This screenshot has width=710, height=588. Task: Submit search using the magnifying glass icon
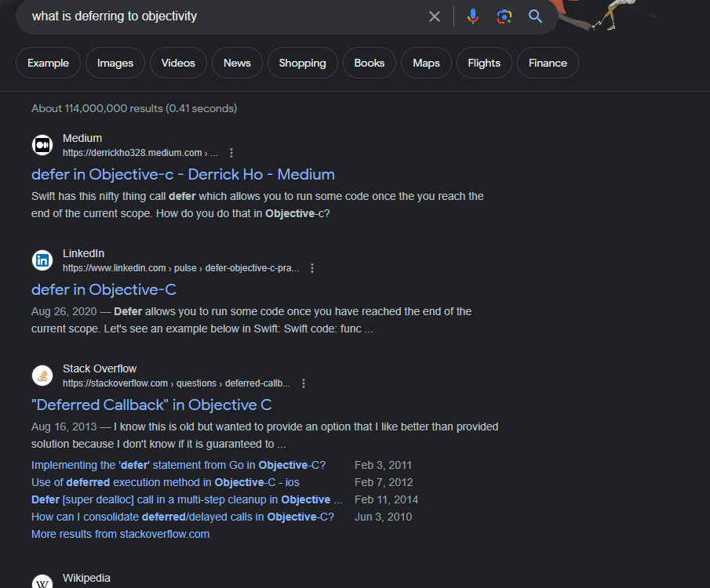(535, 16)
